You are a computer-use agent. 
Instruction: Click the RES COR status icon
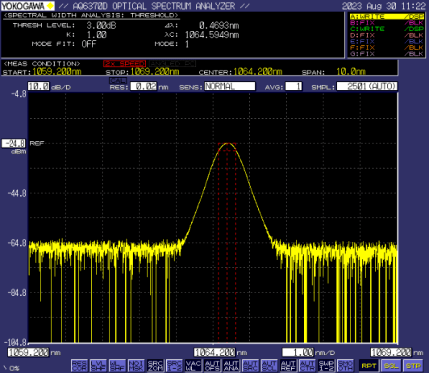coord(80,366)
